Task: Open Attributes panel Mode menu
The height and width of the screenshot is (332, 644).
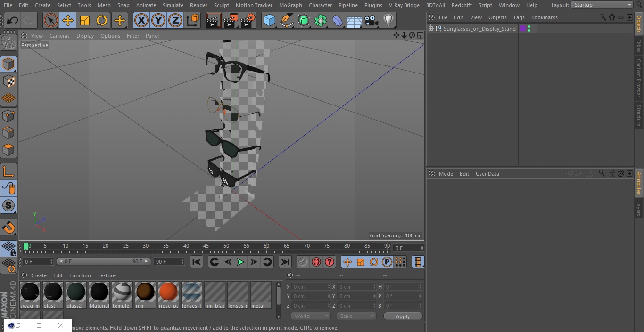Action: point(446,174)
